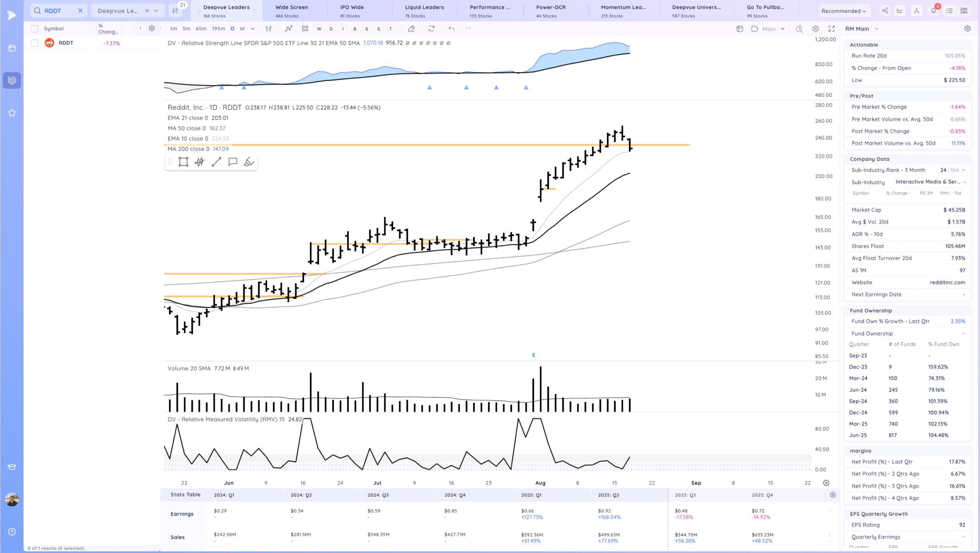The width and height of the screenshot is (980, 553).
Task: Click RDDT symbol search field
Action: click(58, 11)
